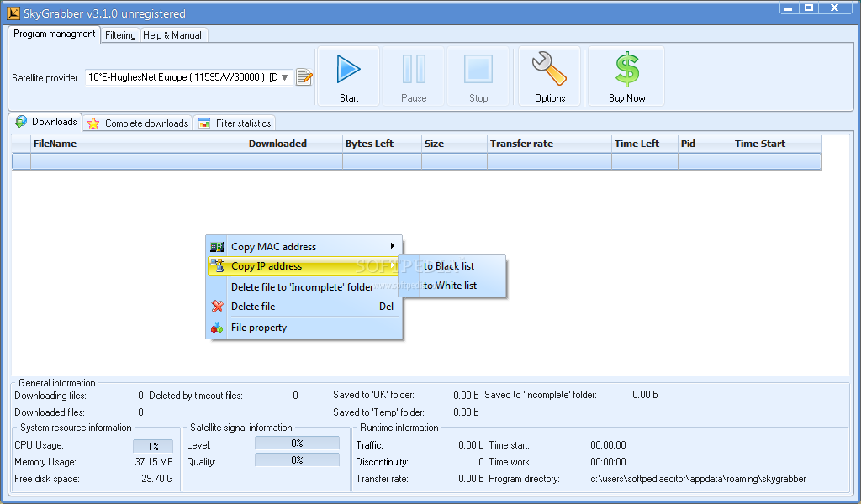
Task: Click the CPU Usage progress bar
Action: pyautogui.click(x=153, y=446)
